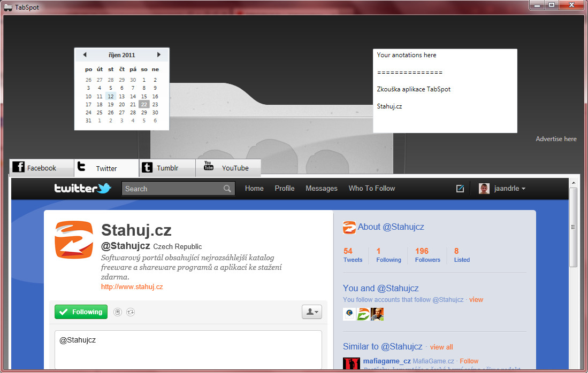Click the Similar to @Stahujcz heading
Screen dimensions: 588x373
pos(383,346)
